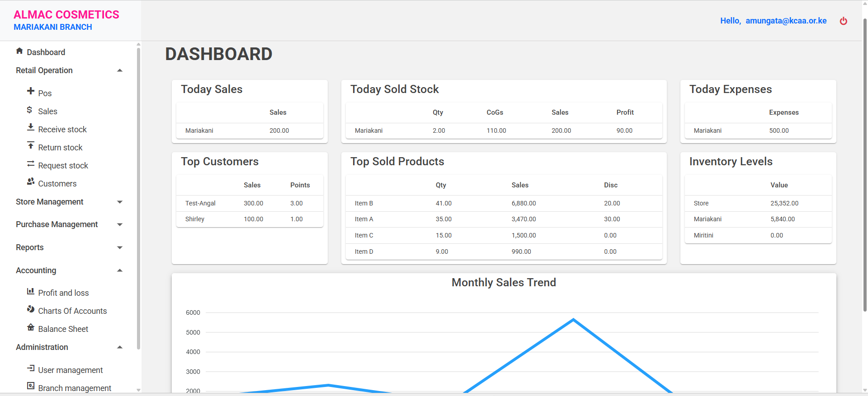Click the Dashboard home icon

(x=19, y=51)
